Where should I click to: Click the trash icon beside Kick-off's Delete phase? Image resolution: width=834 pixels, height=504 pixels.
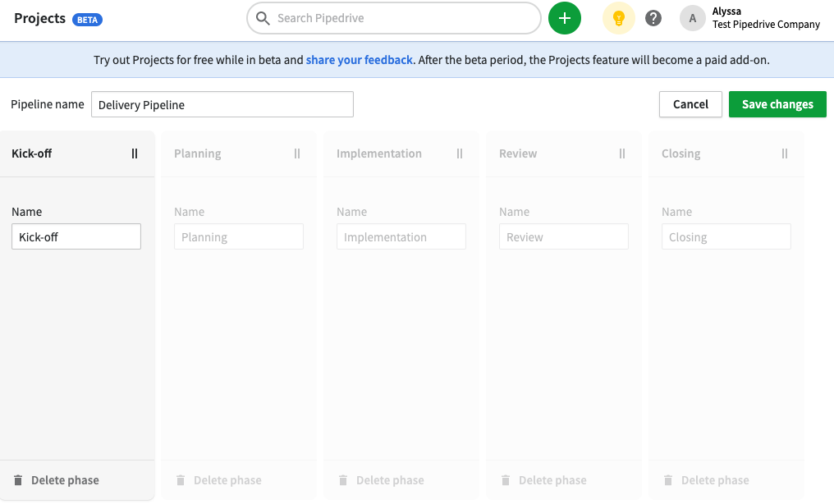[x=19, y=479]
